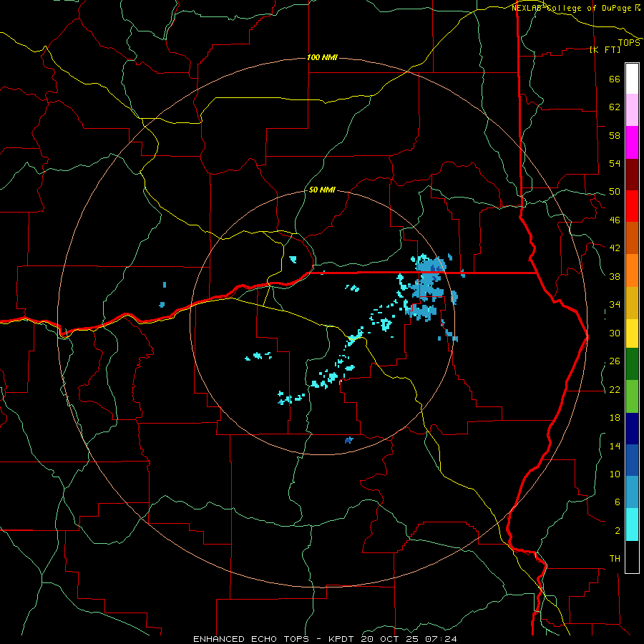Click the orange 38 kft legend swatch
The image size is (644, 644).
(632, 270)
